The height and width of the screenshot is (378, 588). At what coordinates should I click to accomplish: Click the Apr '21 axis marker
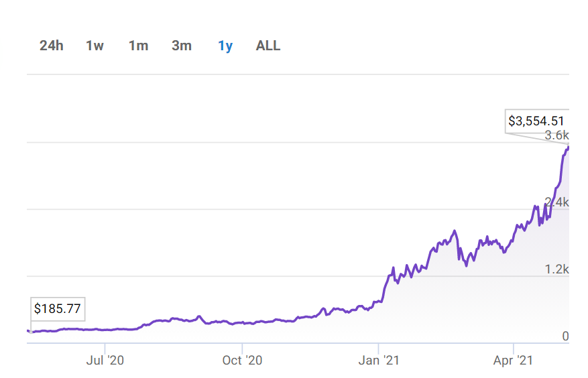[513, 361]
